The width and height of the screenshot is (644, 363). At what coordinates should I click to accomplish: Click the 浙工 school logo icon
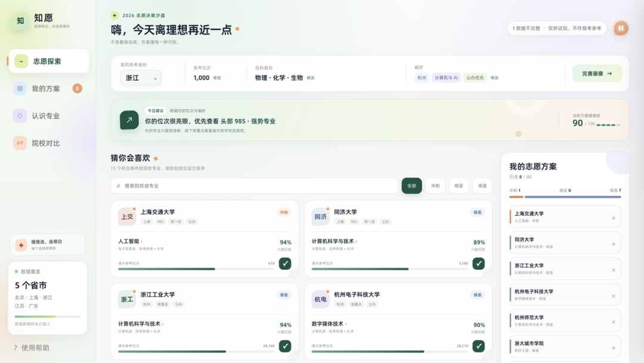pos(127,299)
